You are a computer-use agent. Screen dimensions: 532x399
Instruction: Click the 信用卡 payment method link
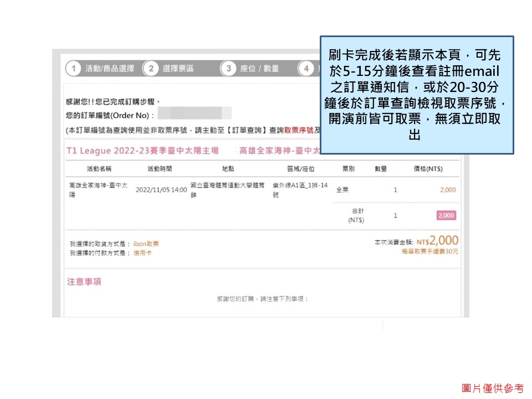(142, 253)
